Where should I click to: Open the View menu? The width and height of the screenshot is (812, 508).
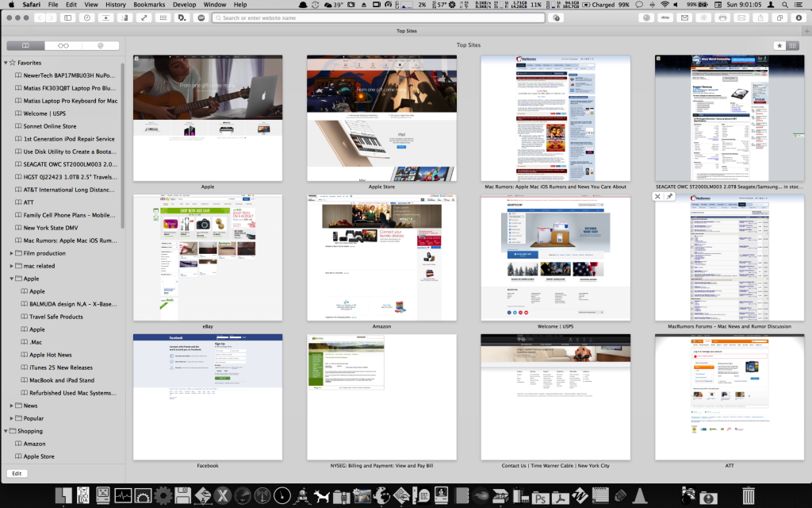[91, 5]
